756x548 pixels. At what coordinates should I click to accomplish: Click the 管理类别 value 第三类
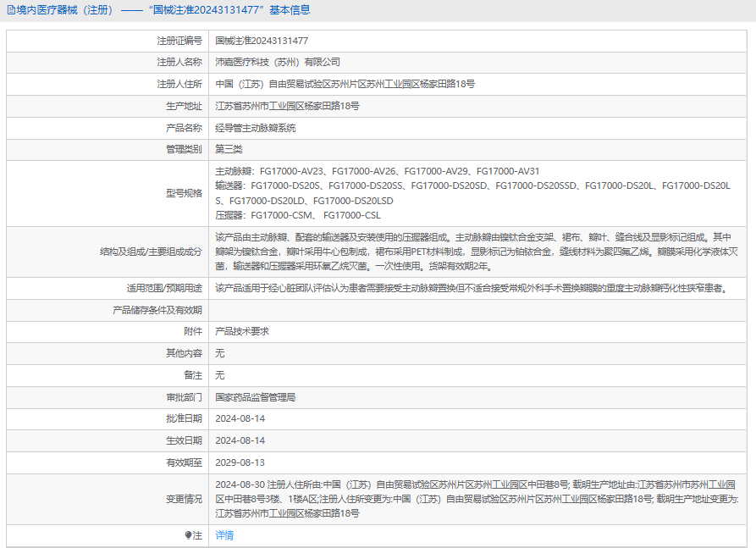pyautogui.click(x=229, y=150)
